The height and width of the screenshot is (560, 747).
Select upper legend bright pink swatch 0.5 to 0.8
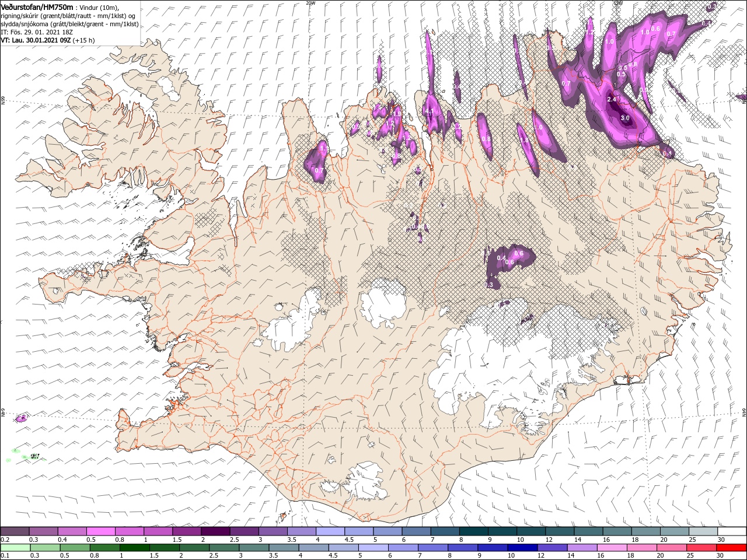coord(100,531)
